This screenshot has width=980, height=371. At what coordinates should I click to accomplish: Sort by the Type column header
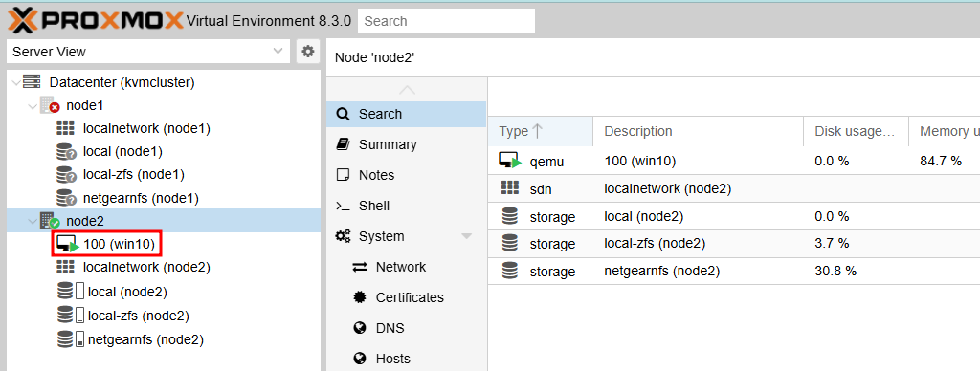[540, 131]
